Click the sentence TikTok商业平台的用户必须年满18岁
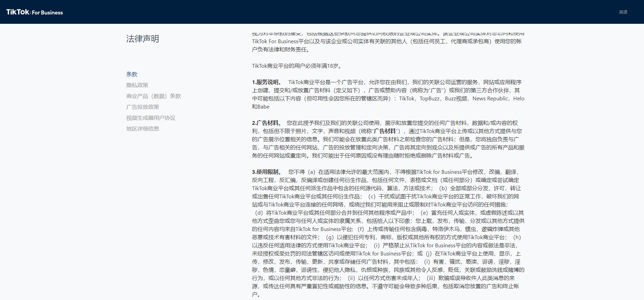This screenshot has width=644, height=300. point(297,66)
